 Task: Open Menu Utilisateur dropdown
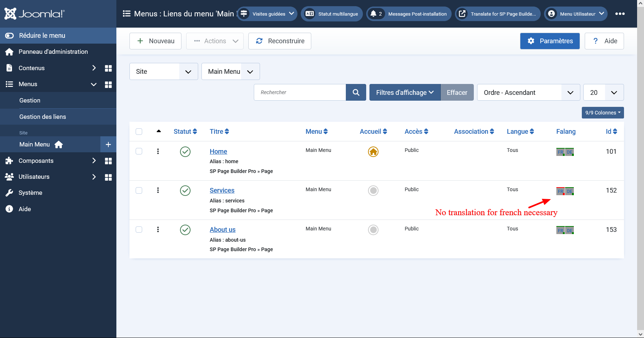576,14
